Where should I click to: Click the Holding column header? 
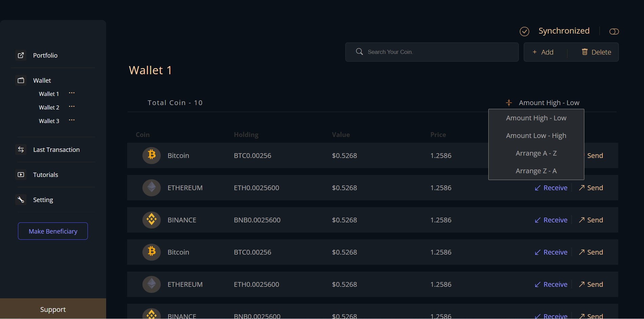click(x=246, y=135)
